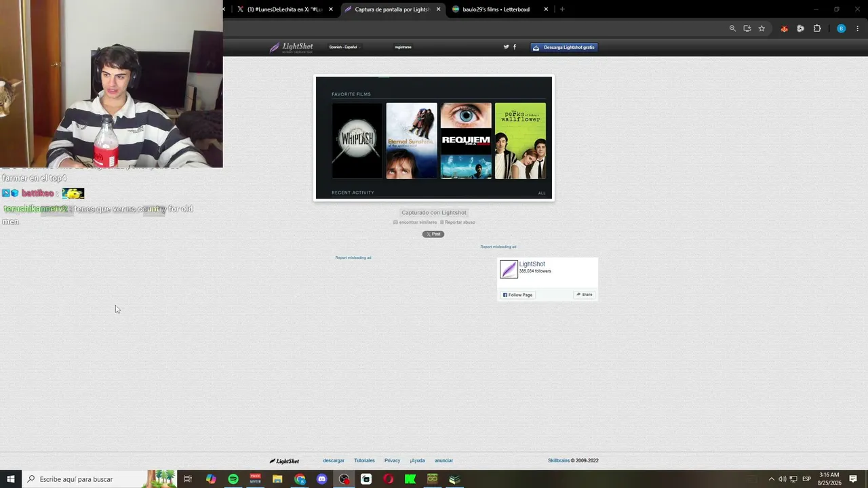
Task: Open the Skillbrains footer link
Action: (x=559, y=461)
